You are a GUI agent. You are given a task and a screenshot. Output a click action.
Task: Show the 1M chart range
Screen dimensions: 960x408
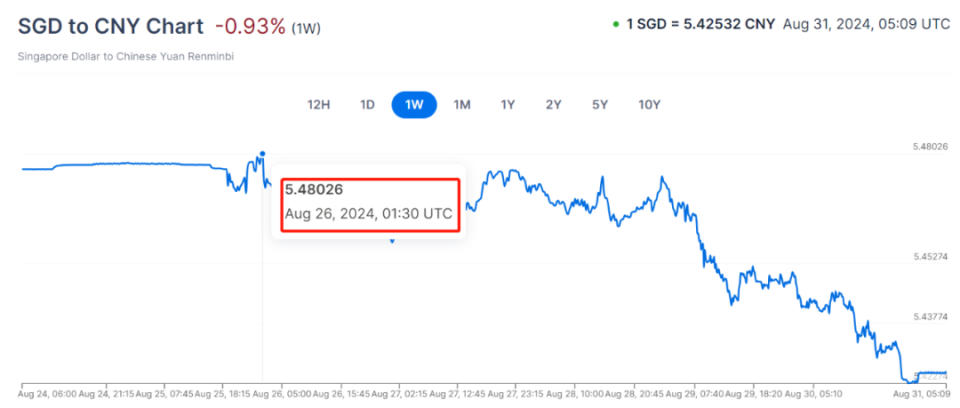click(461, 105)
